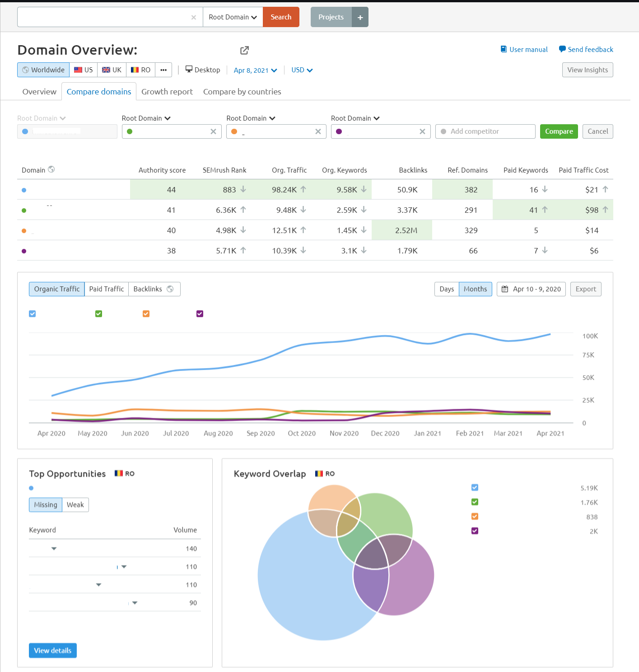Click the US flag filter
Viewport: 639px width, 672px height.
[x=84, y=70]
